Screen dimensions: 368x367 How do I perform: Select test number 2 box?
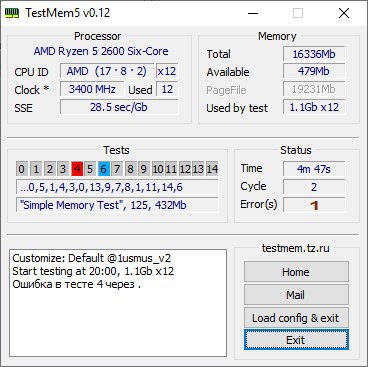[x=49, y=169]
